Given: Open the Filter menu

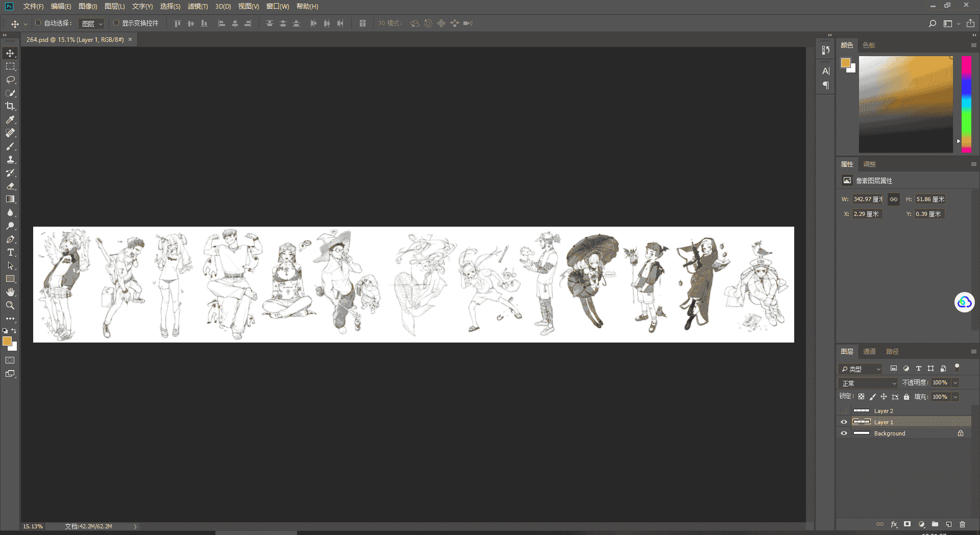Looking at the screenshot, I should coord(198,6).
